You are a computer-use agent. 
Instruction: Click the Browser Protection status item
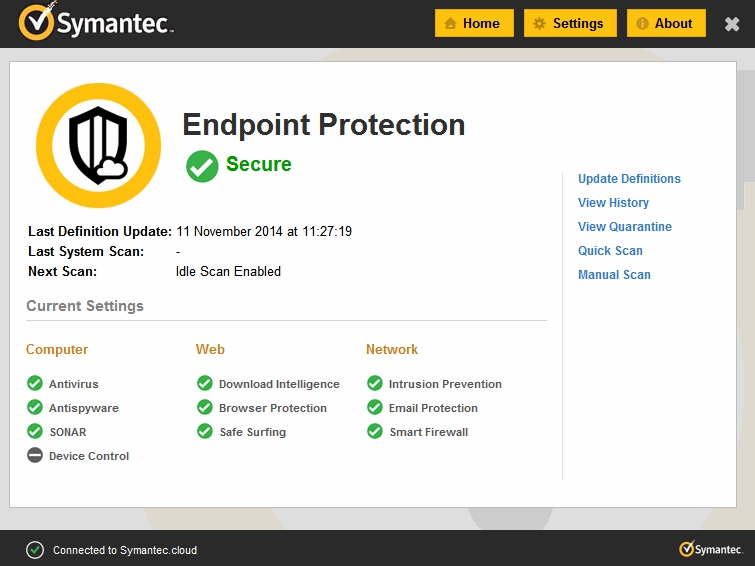tap(272, 408)
